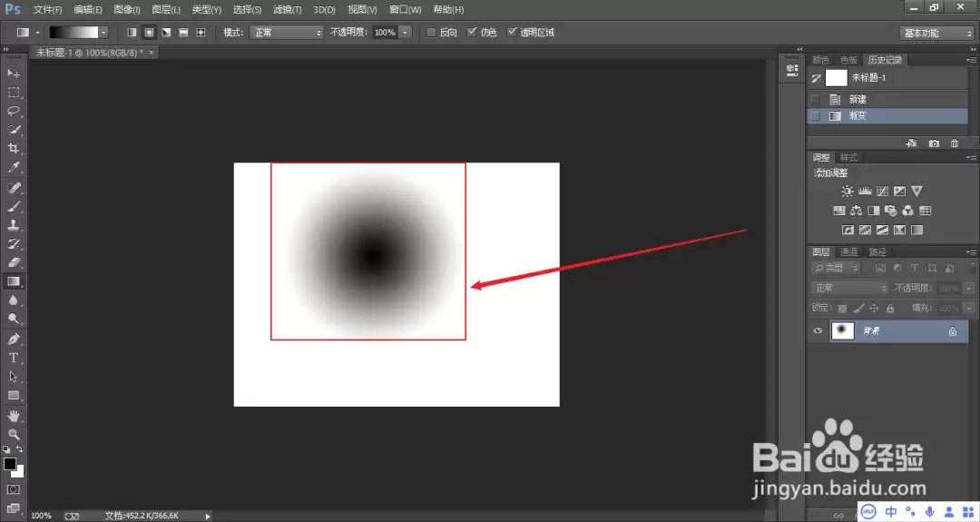Select the Horizontal Type tool

pos(14,359)
